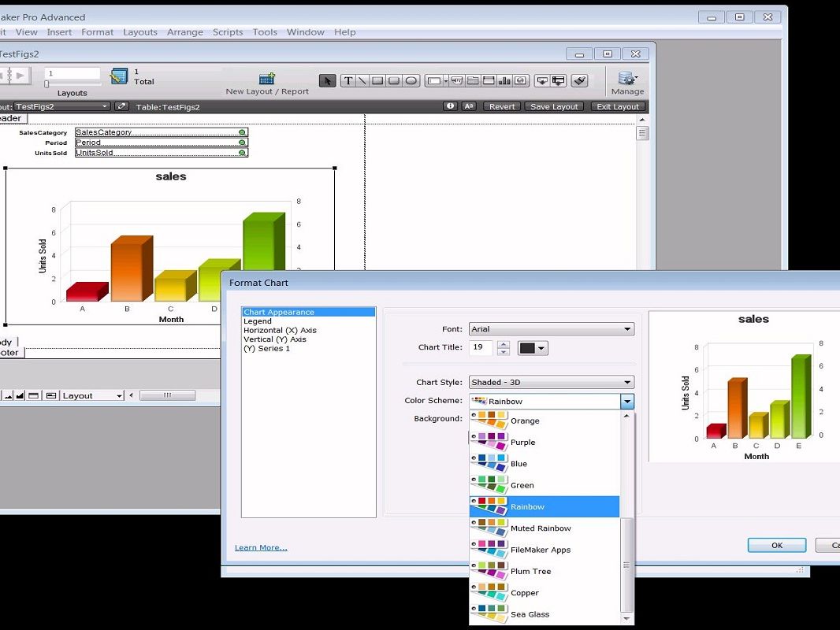Choose the Green color scheme

545,485
